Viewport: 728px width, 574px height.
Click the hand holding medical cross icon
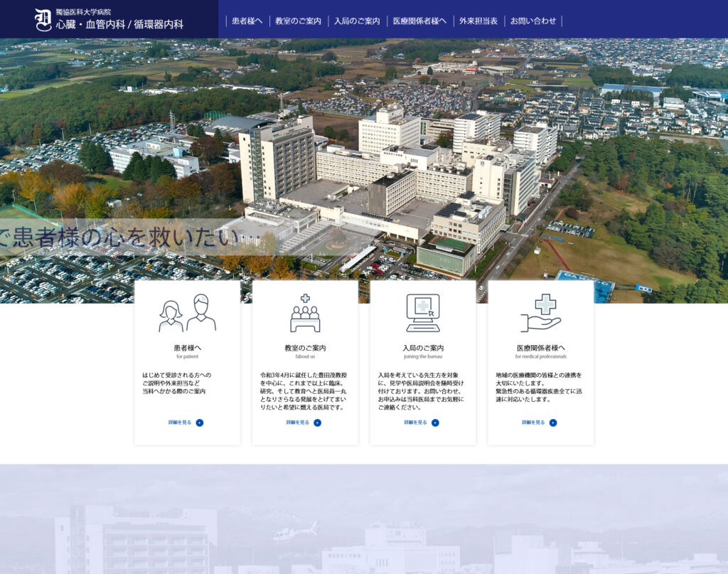[541, 313]
